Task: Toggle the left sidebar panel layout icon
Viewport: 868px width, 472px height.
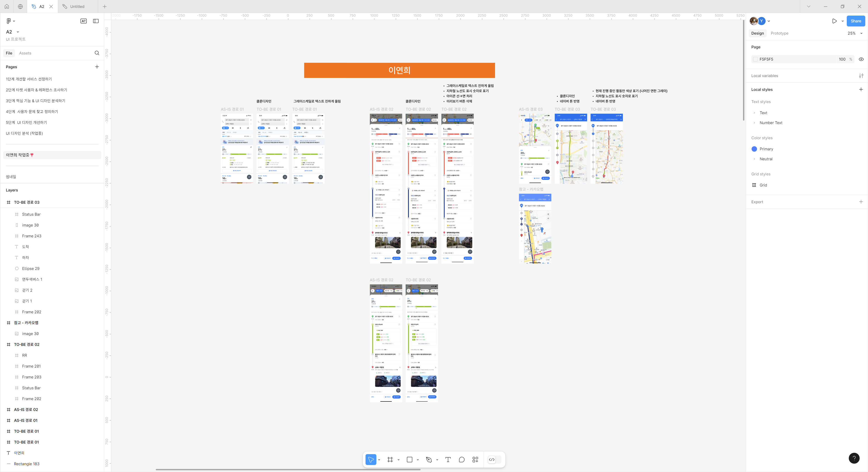Action: [x=96, y=21]
